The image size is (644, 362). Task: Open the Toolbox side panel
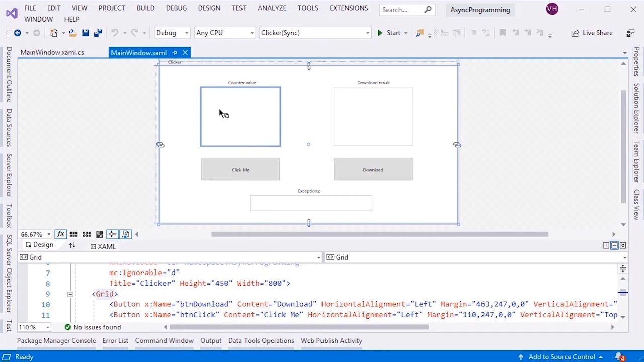[x=9, y=216]
